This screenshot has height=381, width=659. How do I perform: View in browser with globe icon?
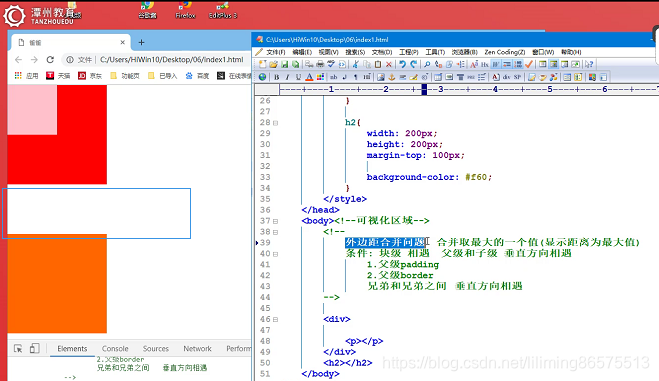pos(262,77)
